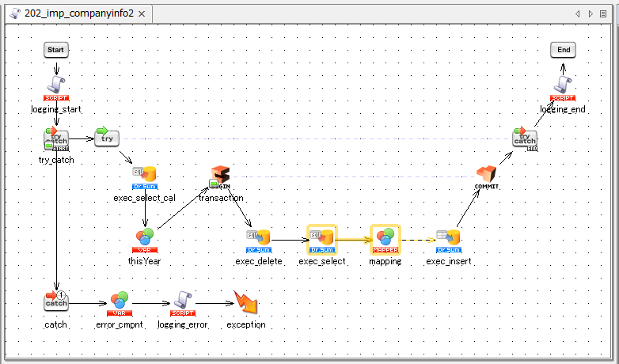The height and width of the screenshot is (364, 619).
Task: Switch to the 202_imp_companyinfo2 tab
Action: (76, 13)
